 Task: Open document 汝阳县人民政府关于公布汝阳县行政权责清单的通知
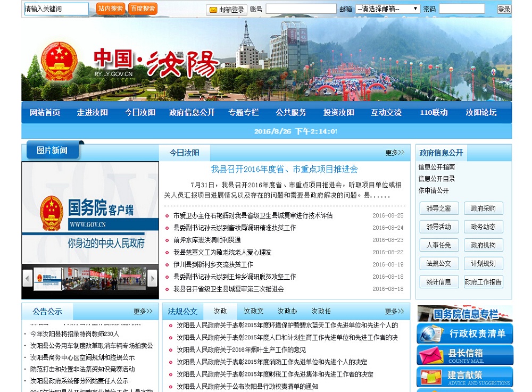click(247, 386)
